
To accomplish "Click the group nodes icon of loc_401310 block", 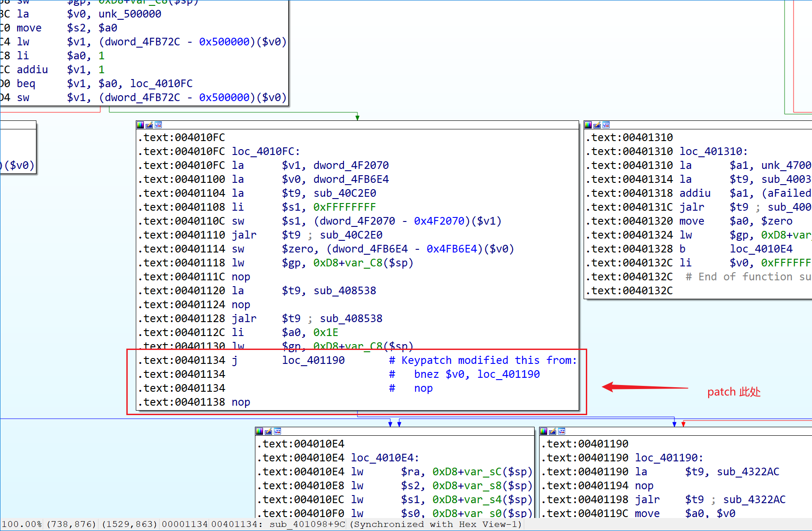I will [606, 125].
